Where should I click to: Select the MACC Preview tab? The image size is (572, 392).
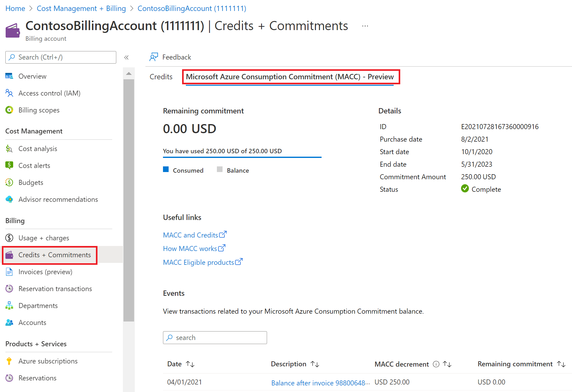click(x=290, y=77)
